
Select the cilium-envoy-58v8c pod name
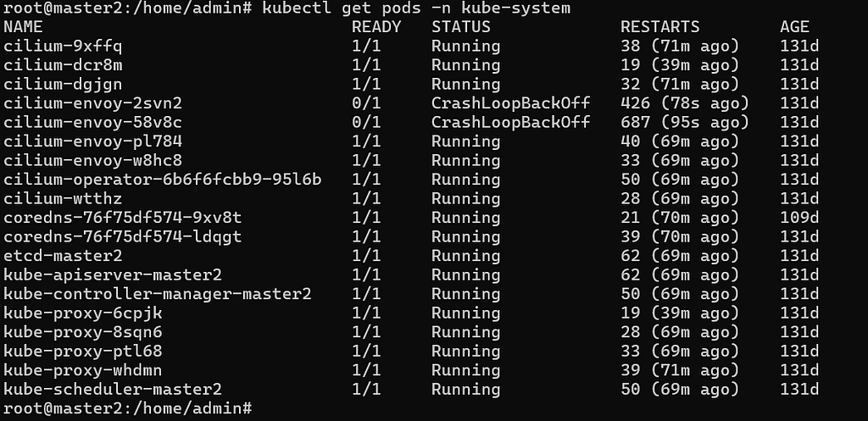[93, 122]
